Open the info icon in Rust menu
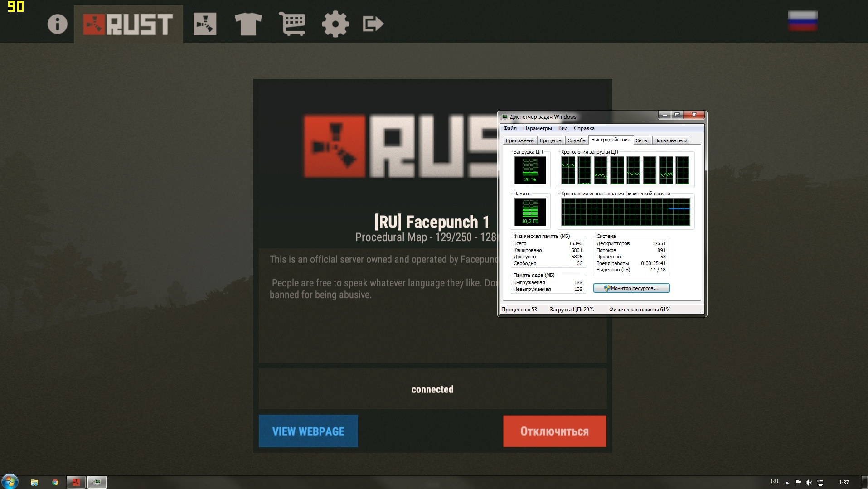 (x=58, y=24)
